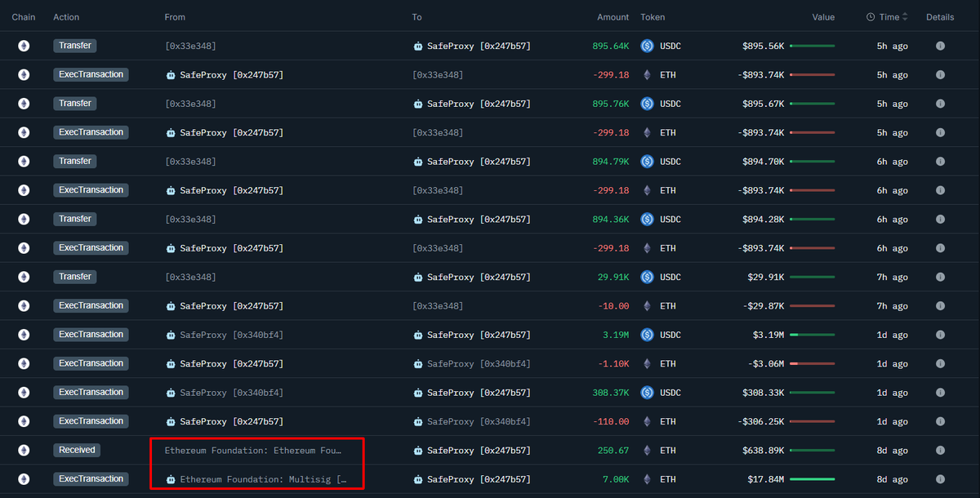
Task: Select the -1.10K amount cell
Action: pos(613,363)
